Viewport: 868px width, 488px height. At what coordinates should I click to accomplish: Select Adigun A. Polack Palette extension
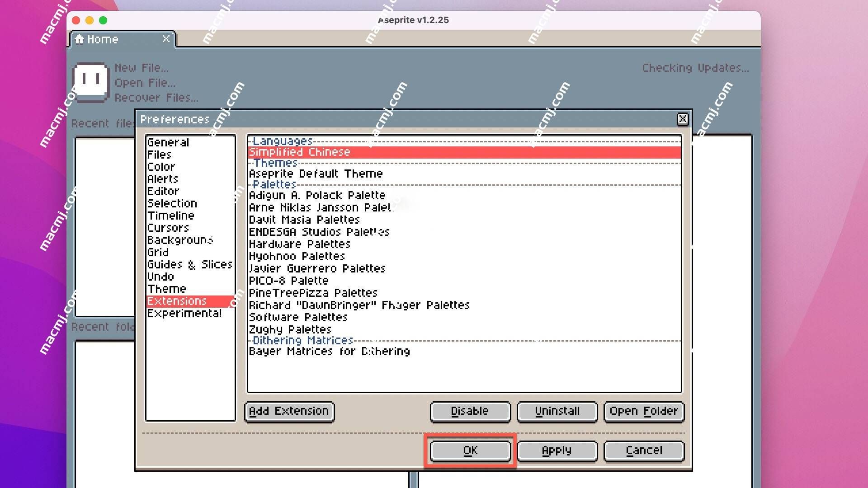pos(464,195)
